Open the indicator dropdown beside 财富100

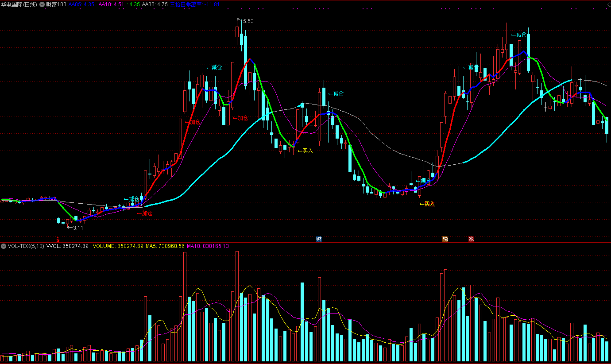coord(42,4)
